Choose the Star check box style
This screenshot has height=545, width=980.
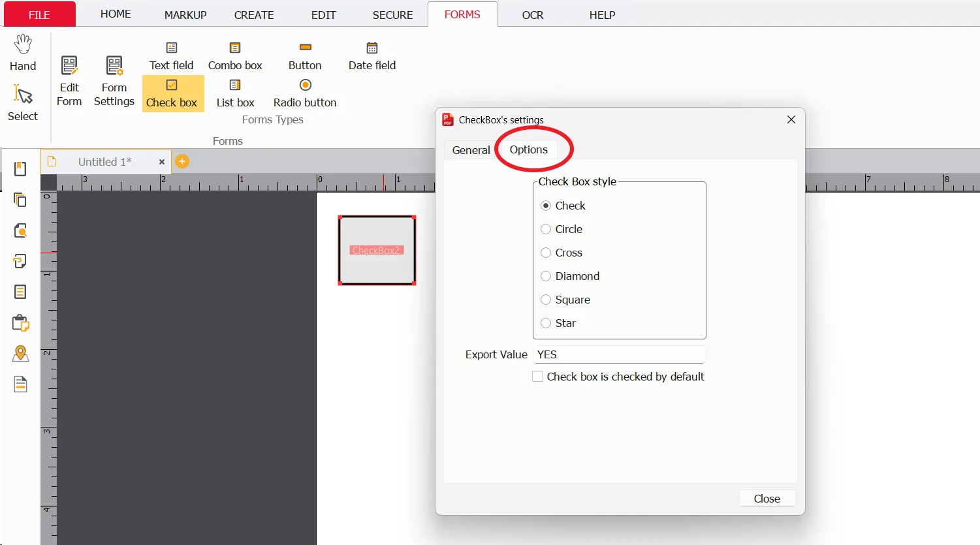(546, 323)
